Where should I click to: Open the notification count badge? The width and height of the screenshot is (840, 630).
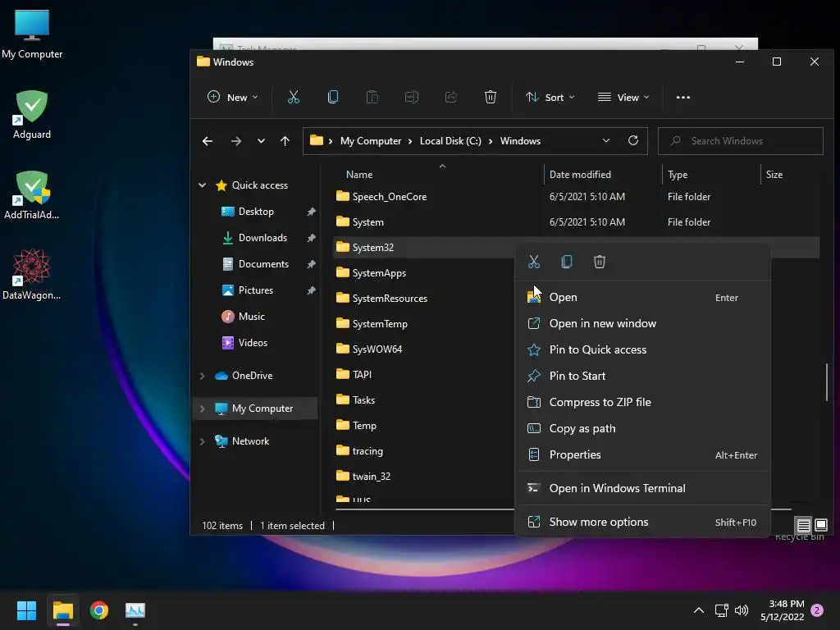click(817, 610)
